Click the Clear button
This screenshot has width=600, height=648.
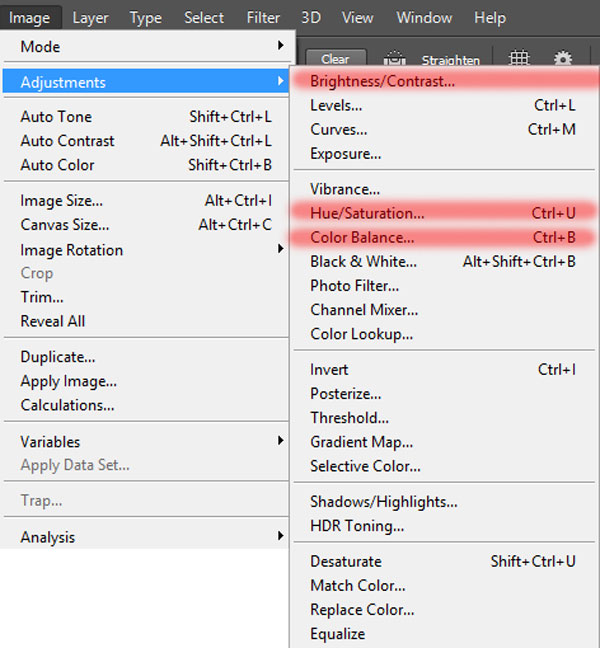336,59
